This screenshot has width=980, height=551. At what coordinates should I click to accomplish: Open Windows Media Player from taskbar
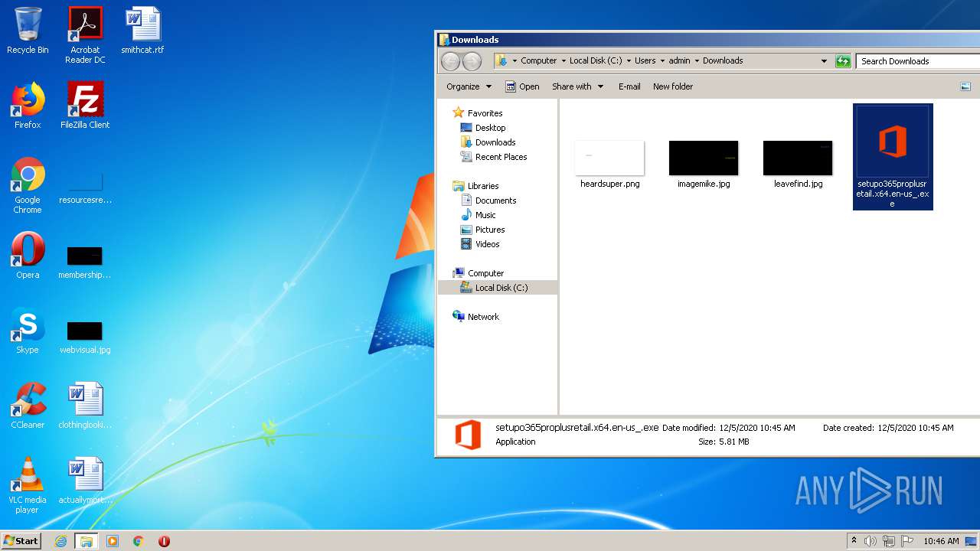pyautogui.click(x=112, y=541)
